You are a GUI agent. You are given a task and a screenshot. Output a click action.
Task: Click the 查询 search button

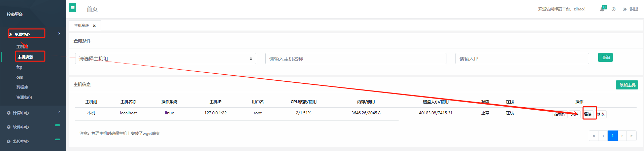605,58
